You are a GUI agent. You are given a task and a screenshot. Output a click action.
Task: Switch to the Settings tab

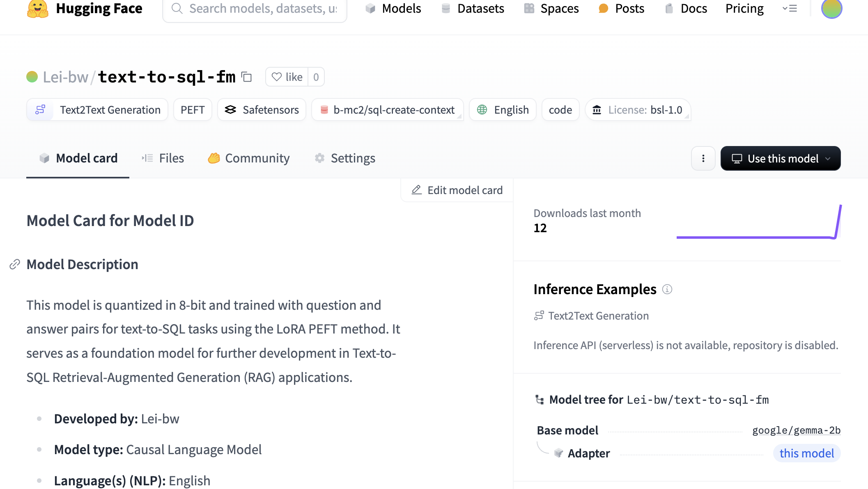(x=345, y=158)
